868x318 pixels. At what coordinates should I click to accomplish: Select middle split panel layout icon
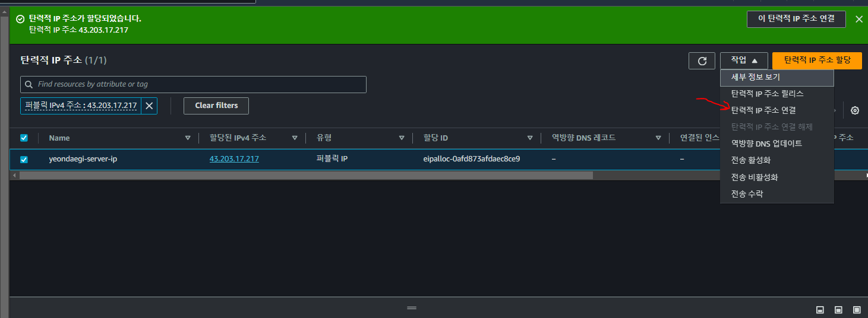838,310
